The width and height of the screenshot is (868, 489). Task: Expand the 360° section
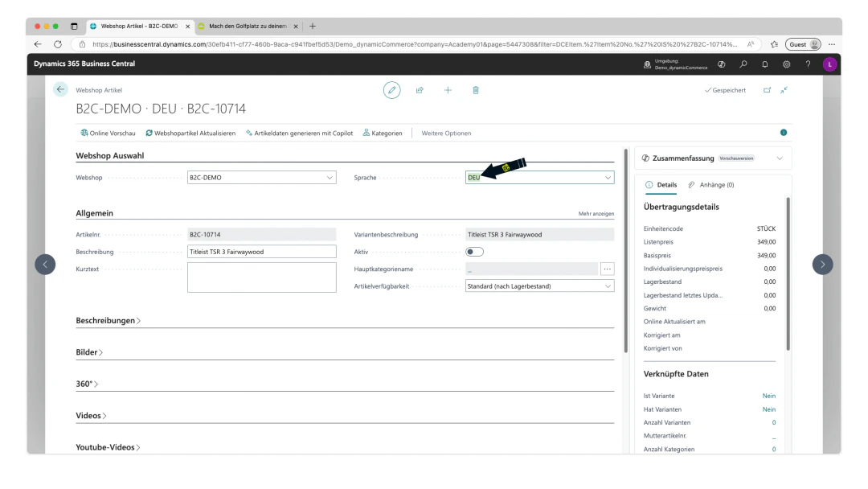(87, 384)
